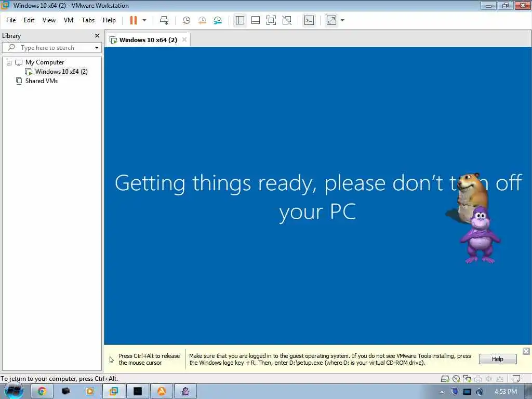The image size is (532, 399).
Task: Click the printer status bar icon
Action: 478,379
